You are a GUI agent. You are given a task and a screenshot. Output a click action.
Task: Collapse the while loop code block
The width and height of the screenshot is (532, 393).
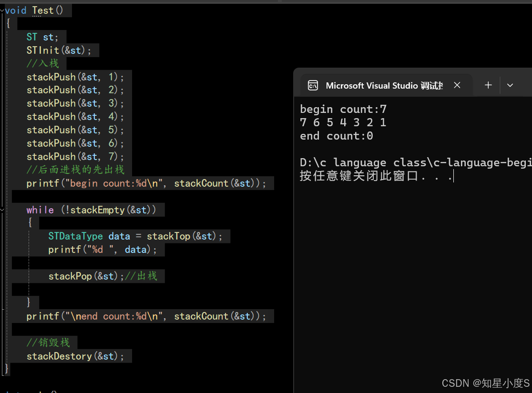pyautogui.click(x=2, y=210)
